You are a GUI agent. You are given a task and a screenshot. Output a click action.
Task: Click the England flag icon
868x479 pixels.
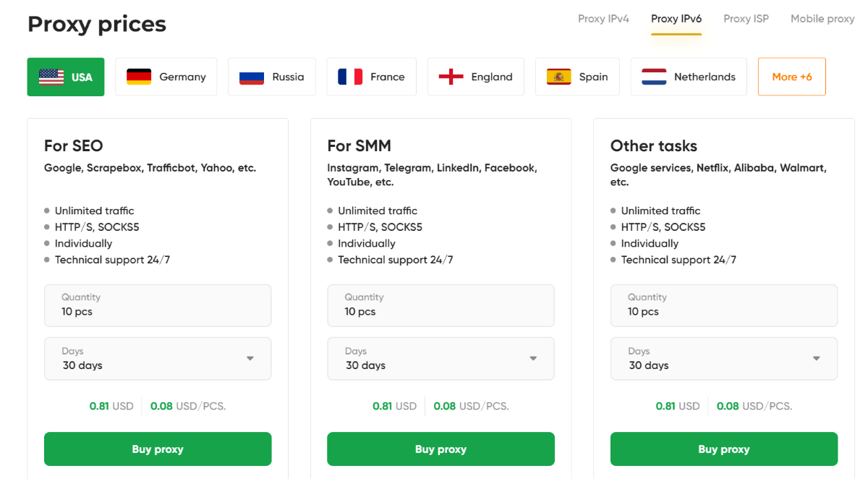pyautogui.click(x=451, y=75)
